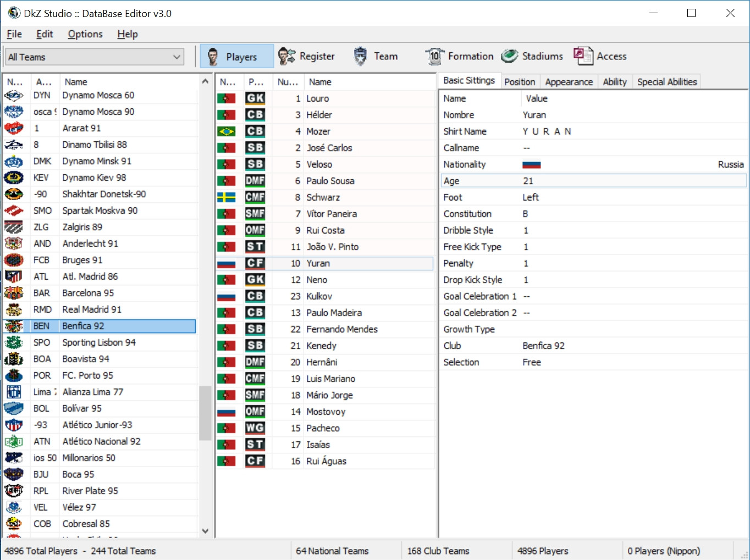Click the WG position badge for Pacheco
This screenshot has height=560, width=750.
coord(255,428)
